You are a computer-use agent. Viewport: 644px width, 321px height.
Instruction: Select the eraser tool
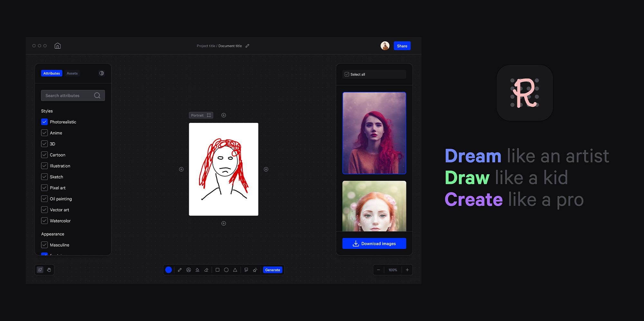click(206, 270)
